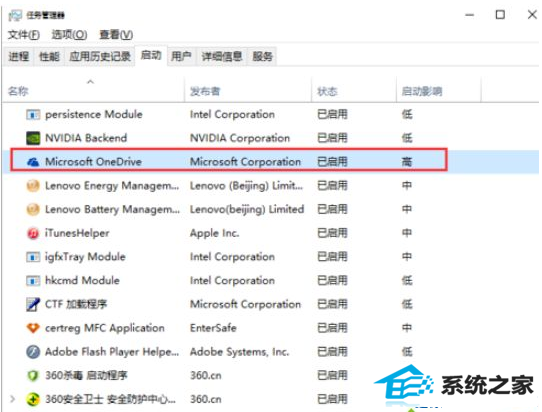Click the Microsoft OneDrive cloud icon
Screen dimensions: 542x412
[x=33, y=162]
